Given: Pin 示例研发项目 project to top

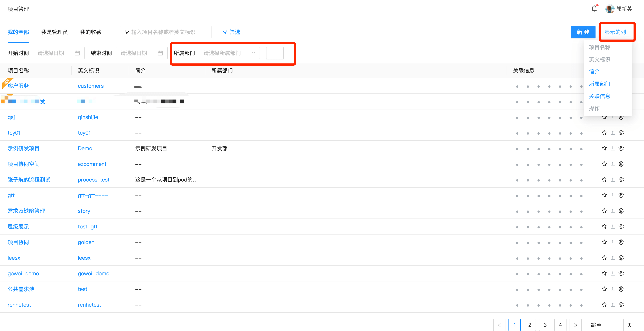Looking at the screenshot, I should pos(613,148).
